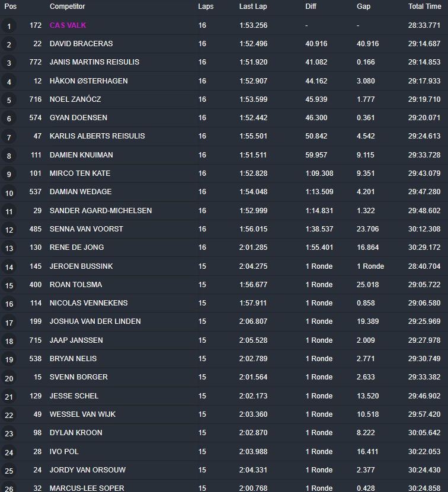The width and height of the screenshot is (448, 492).
Task: Select competitor HÅKON ØSTERHAGEN
Action: 88,81
